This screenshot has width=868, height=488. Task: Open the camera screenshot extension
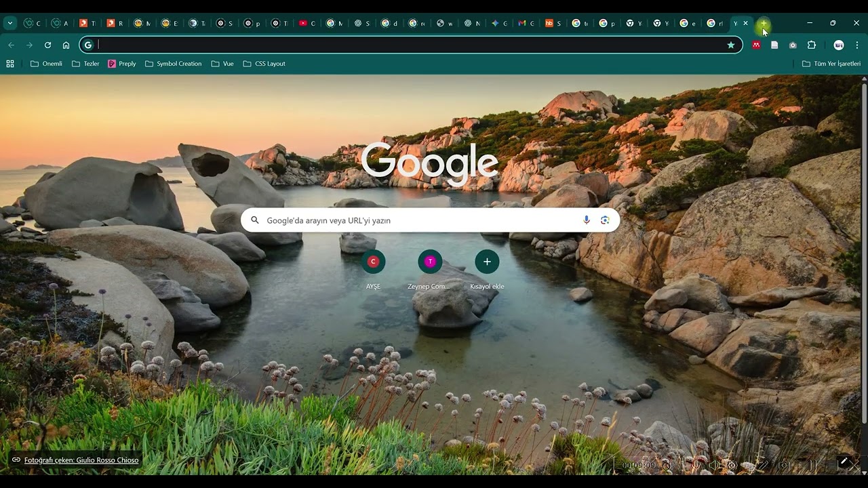[x=793, y=45]
